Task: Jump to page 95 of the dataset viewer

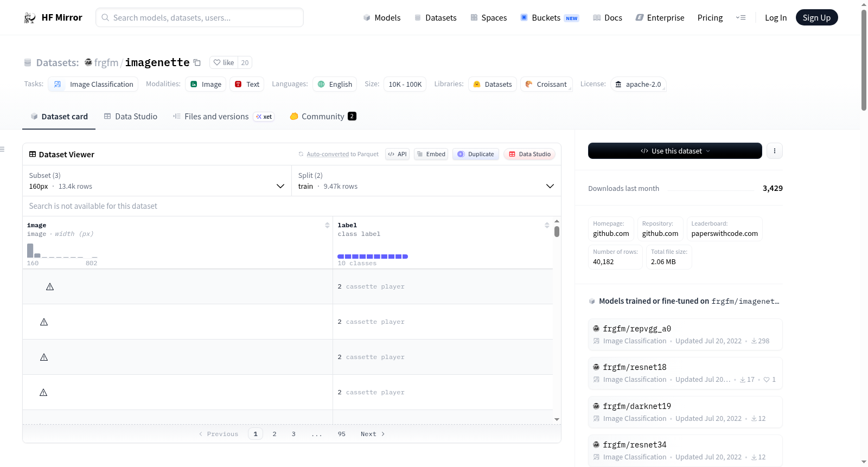Action: [x=342, y=434]
